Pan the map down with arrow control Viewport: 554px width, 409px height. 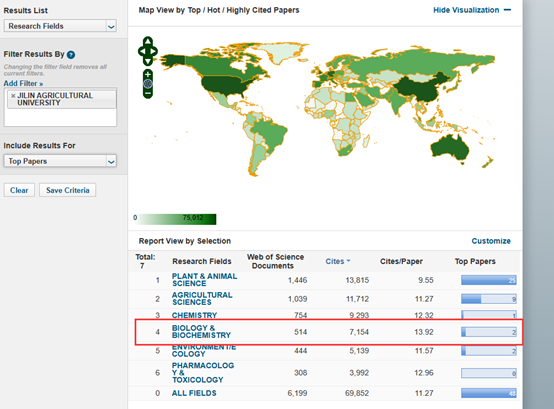point(148,61)
